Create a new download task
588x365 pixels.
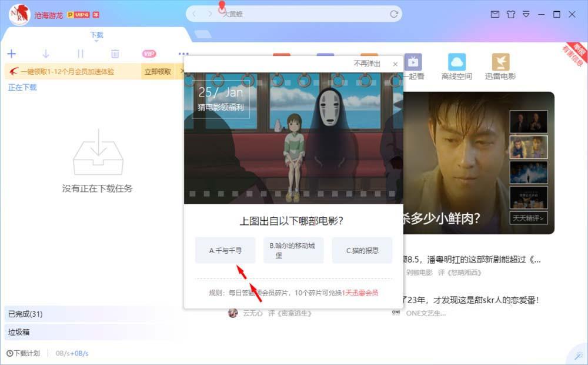11,53
